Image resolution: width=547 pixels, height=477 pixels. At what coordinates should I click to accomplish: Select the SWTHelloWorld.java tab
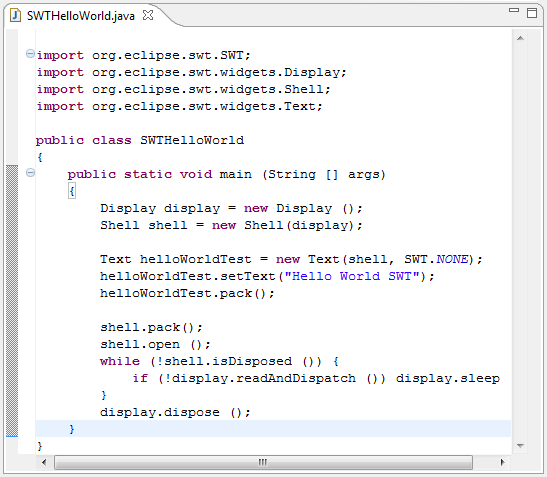click(81, 16)
